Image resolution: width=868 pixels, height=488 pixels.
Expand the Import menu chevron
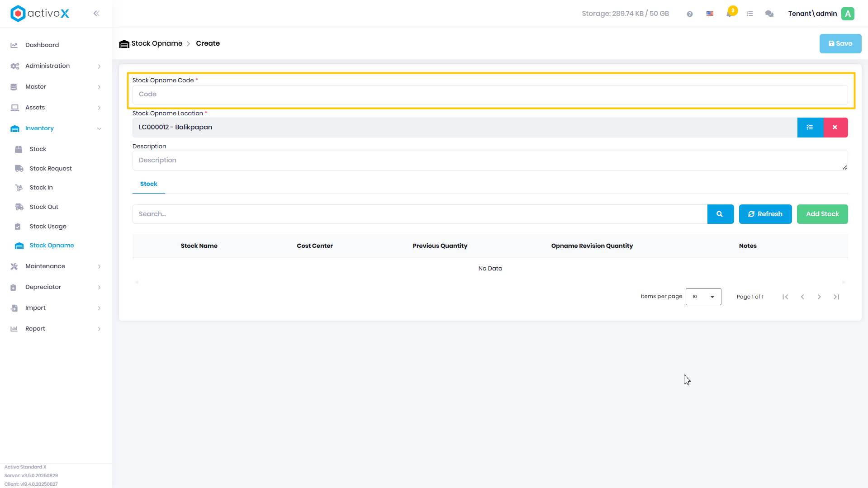[x=99, y=308]
